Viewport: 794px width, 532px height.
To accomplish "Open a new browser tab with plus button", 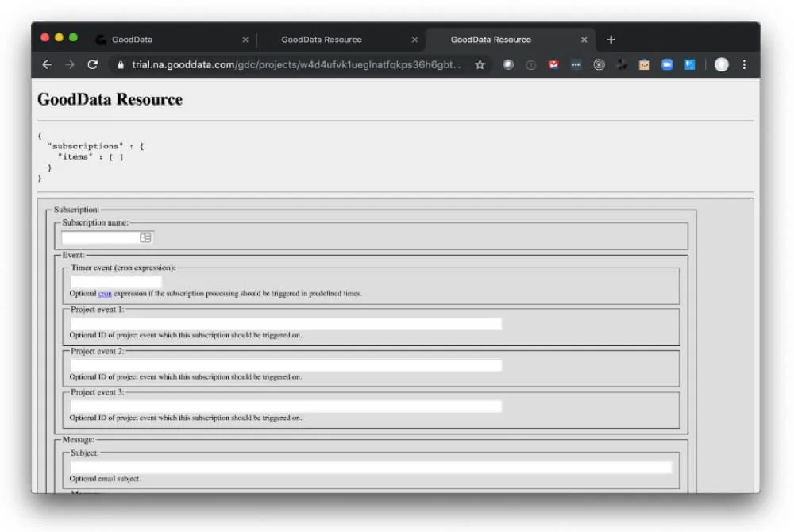I will (x=611, y=39).
